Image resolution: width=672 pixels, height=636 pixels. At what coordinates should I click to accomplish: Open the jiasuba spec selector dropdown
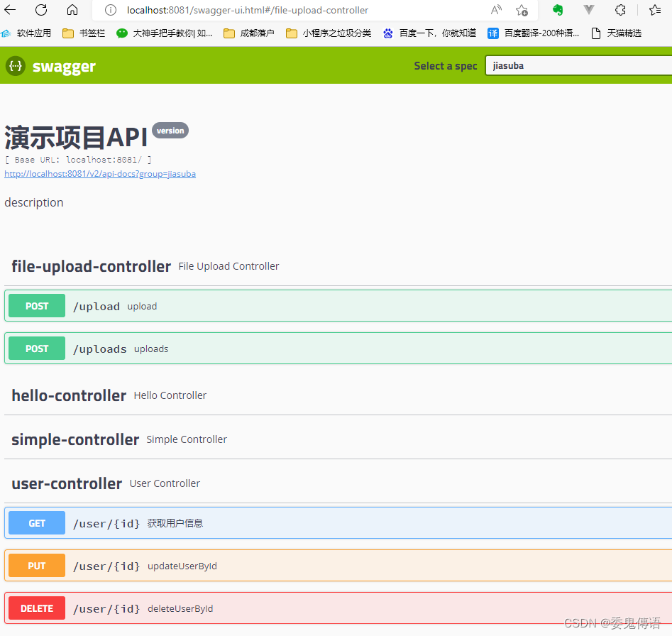(x=576, y=65)
